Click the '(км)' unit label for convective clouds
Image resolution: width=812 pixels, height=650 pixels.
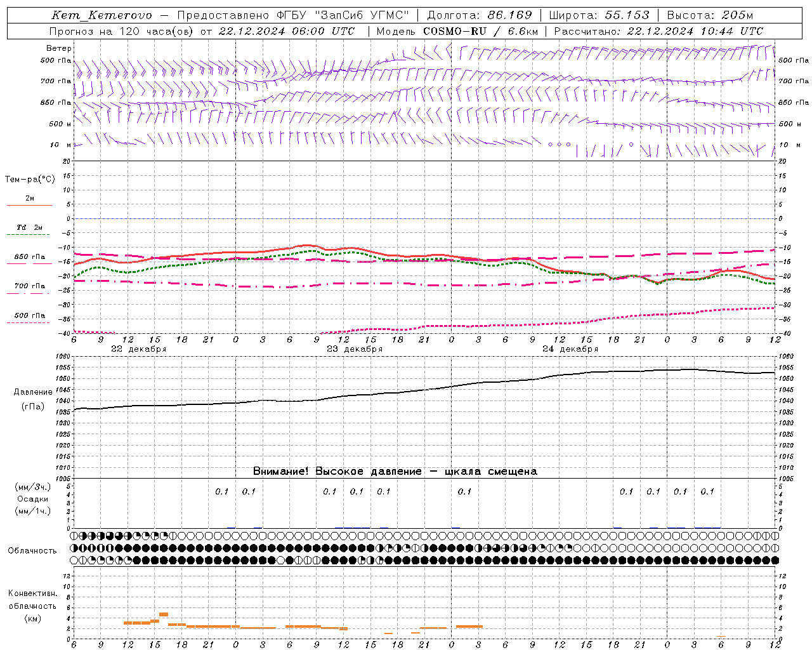click(33, 618)
